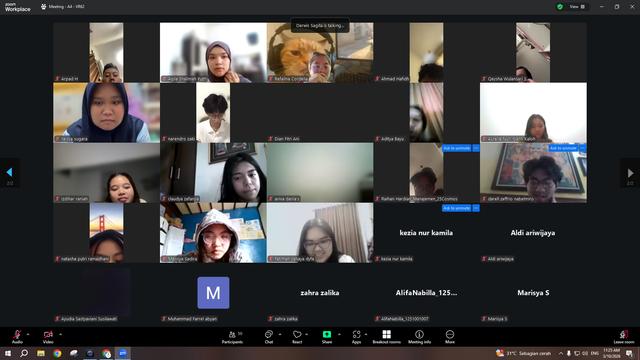The width and height of the screenshot is (640, 360).
Task: Click the 'izdihar raniah' name label
Action: 75,199
